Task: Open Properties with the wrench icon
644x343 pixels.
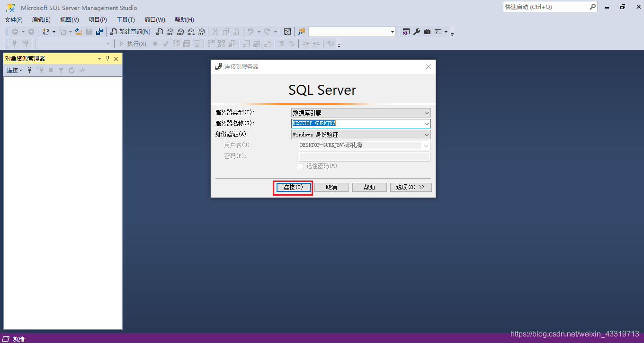Action: pos(417,32)
